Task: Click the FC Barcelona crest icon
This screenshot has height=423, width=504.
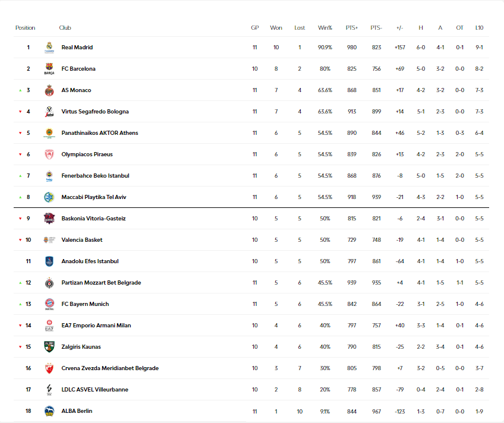Action: (49, 69)
